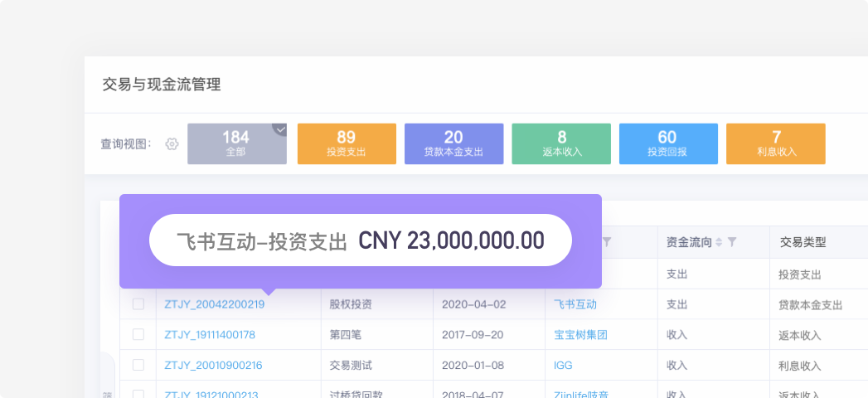
Task: Open the 飞书互动 company link
Action: point(575,304)
